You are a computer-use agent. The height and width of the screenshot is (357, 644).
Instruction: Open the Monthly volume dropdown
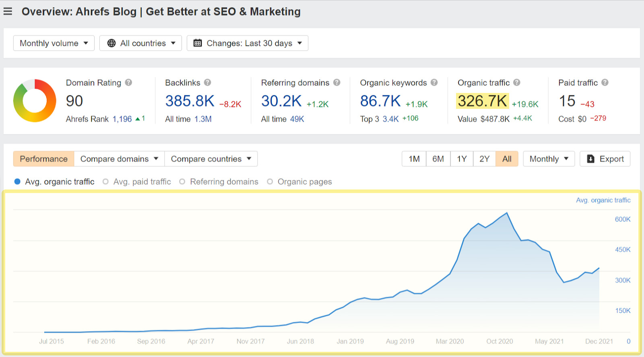54,43
